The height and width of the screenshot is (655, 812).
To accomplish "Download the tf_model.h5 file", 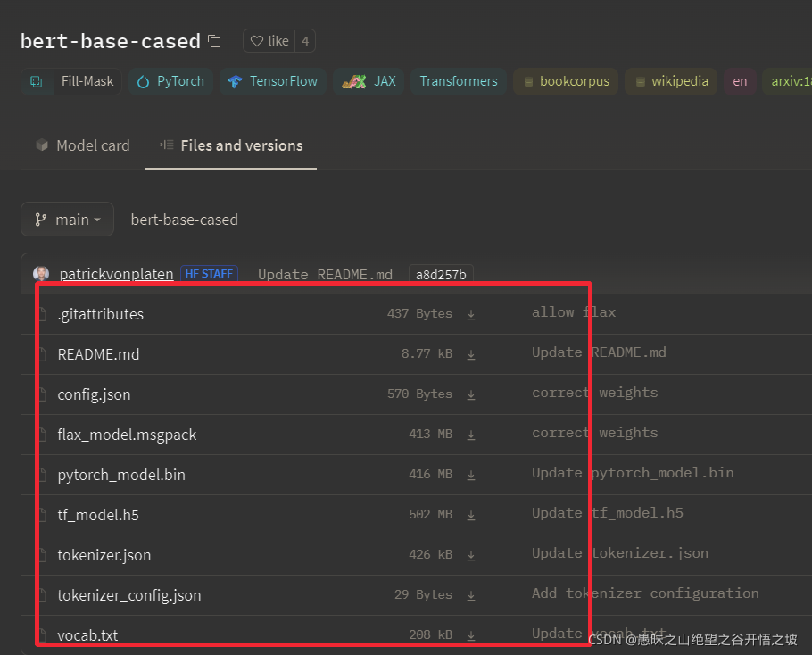I will 471,515.
